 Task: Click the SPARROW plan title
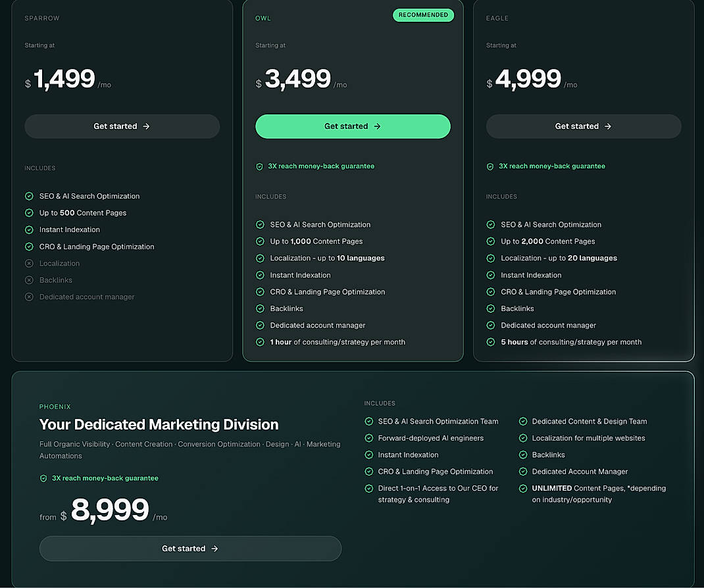point(41,18)
